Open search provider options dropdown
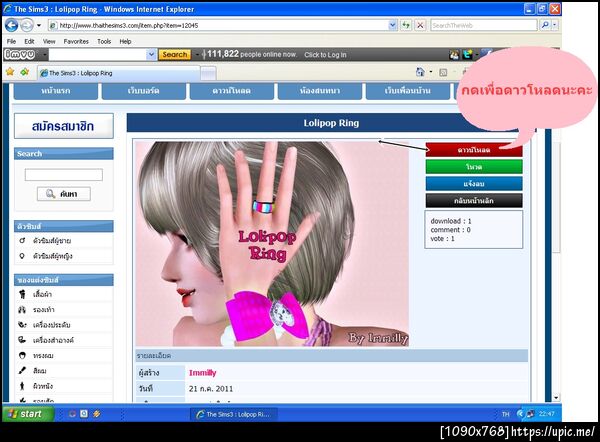Screen dimensions: 600x442 click(x=554, y=25)
